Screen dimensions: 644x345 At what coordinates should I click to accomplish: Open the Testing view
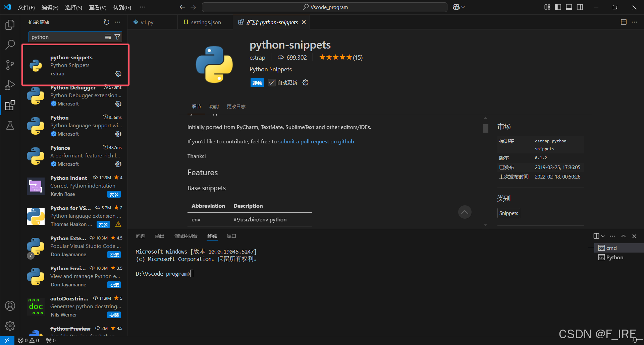[10, 125]
